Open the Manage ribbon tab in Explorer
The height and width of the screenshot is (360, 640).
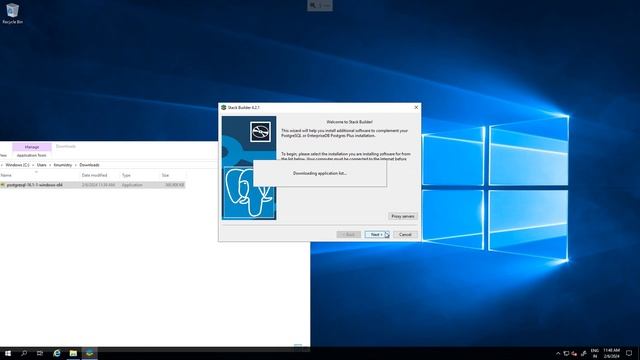(x=32, y=147)
